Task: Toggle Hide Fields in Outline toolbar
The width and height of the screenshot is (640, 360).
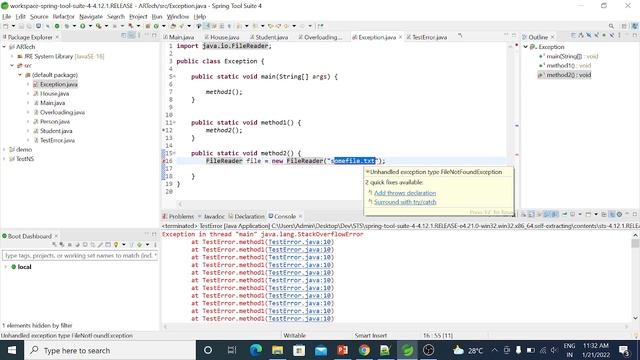Action: (x=589, y=36)
